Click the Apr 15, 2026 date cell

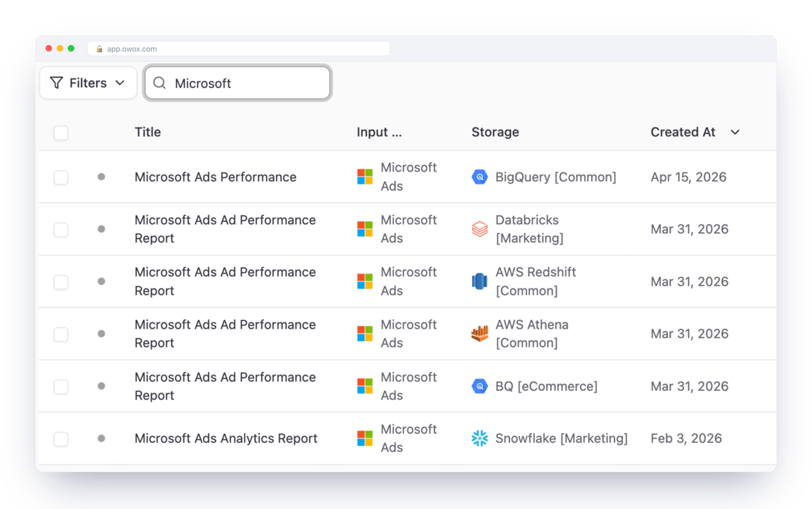click(689, 177)
